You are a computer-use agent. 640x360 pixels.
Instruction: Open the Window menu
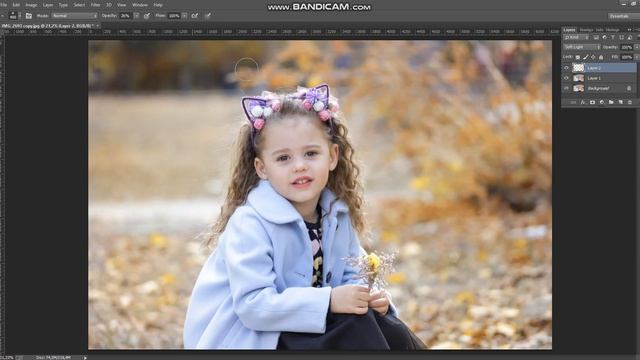140,5
